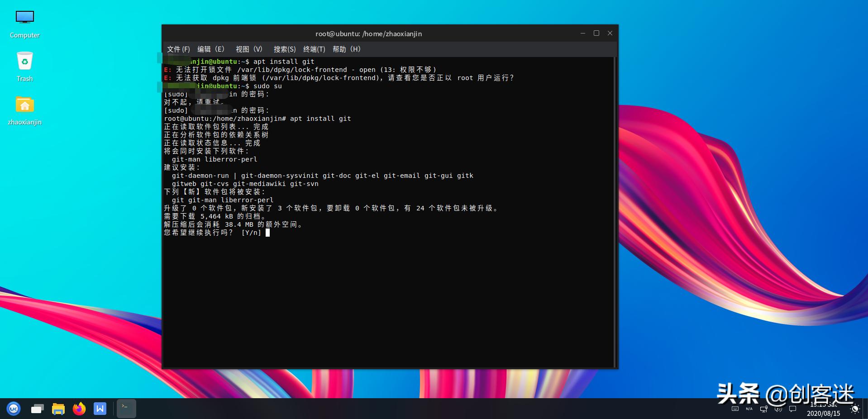Open the 文件(F) menu in terminal
The height and width of the screenshot is (419, 868).
(178, 49)
